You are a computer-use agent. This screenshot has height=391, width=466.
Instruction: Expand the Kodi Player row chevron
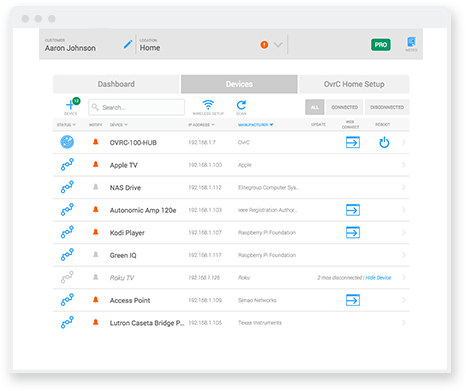pyautogui.click(x=404, y=232)
